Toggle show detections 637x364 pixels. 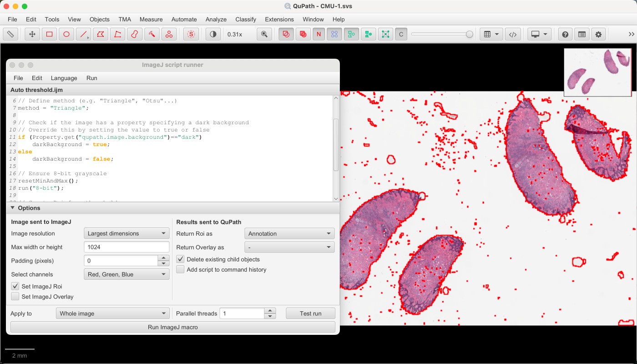pos(351,34)
